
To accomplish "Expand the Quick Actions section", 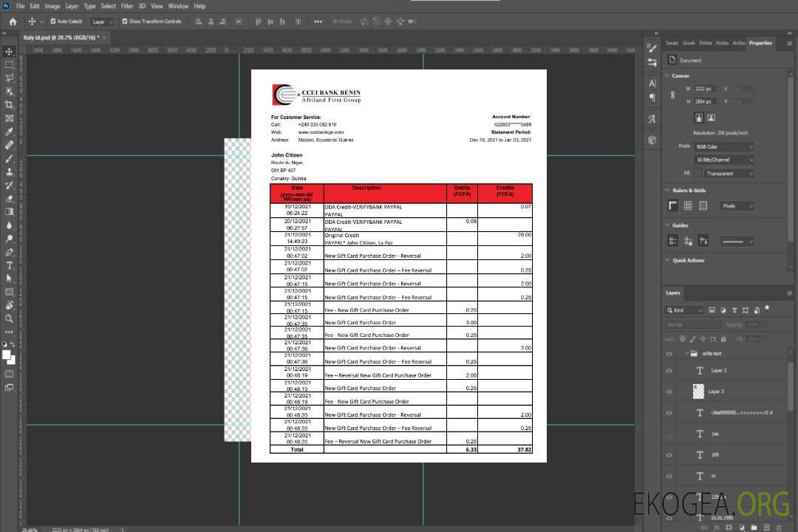I will pyautogui.click(x=667, y=260).
